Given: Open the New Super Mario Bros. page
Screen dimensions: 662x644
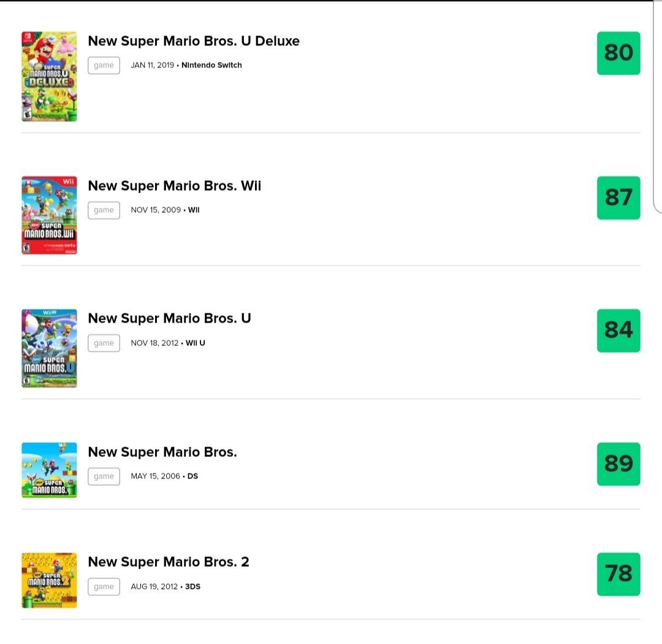Looking at the screenshot, I should click(x=162, y=452).
